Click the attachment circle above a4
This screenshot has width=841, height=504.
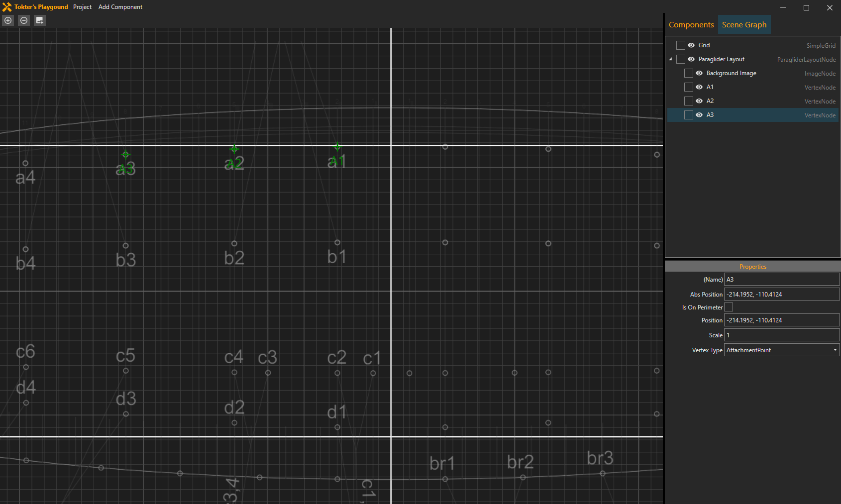[x=25, y=163]
